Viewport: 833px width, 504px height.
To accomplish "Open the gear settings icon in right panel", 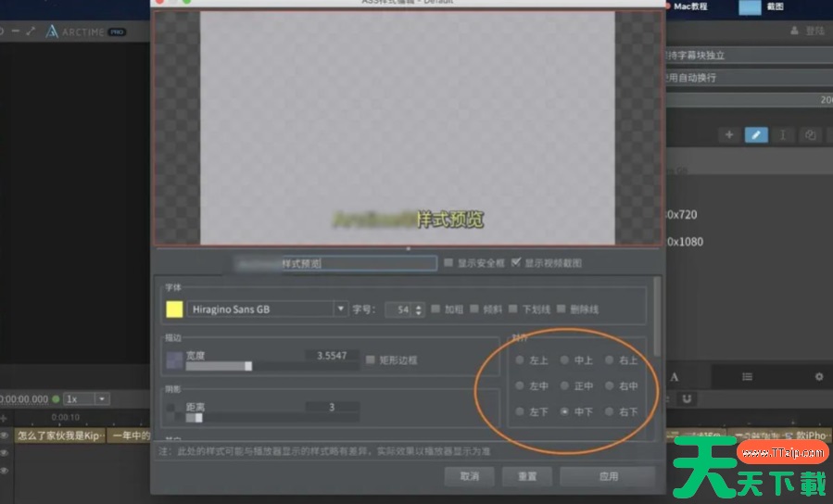I will point(818,377).
